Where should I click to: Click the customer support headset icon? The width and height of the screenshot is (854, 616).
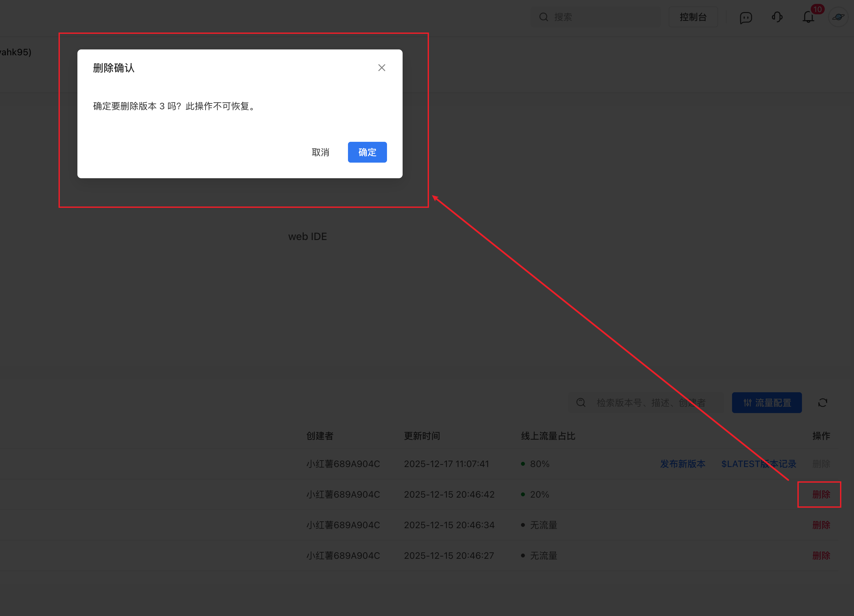[777, 17]
